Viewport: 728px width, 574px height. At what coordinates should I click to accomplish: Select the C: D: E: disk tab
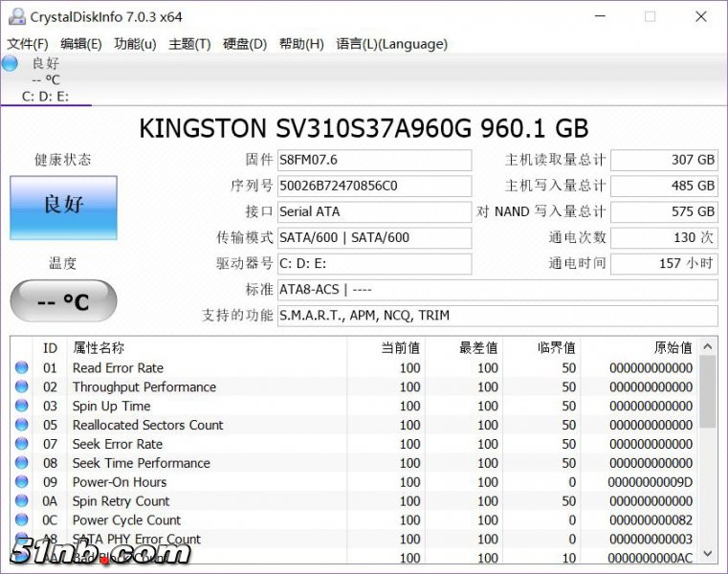(45, 96)
